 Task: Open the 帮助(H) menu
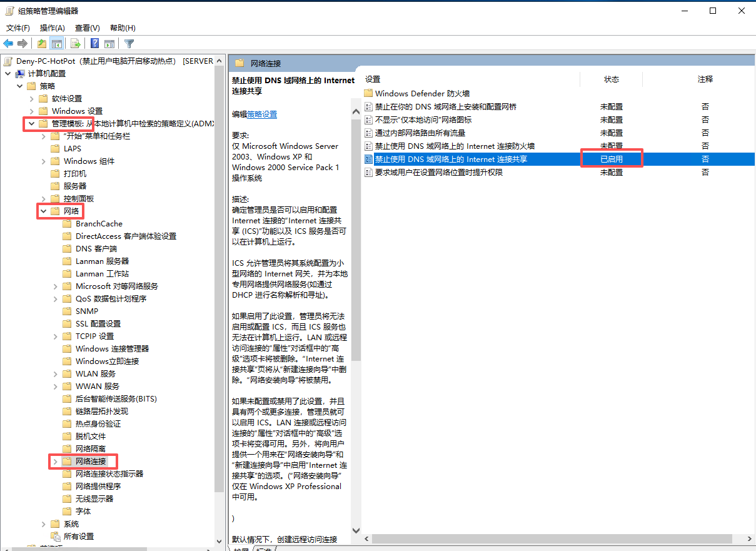point(123,28)
